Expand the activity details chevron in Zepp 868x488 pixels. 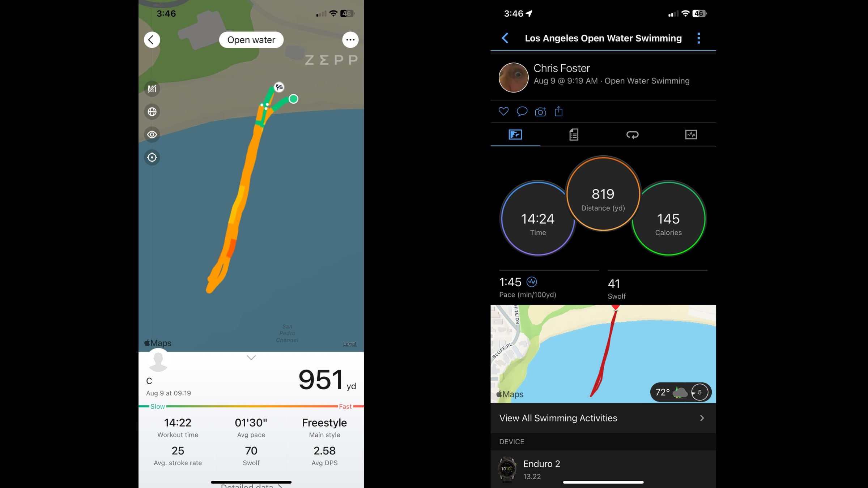251,357
